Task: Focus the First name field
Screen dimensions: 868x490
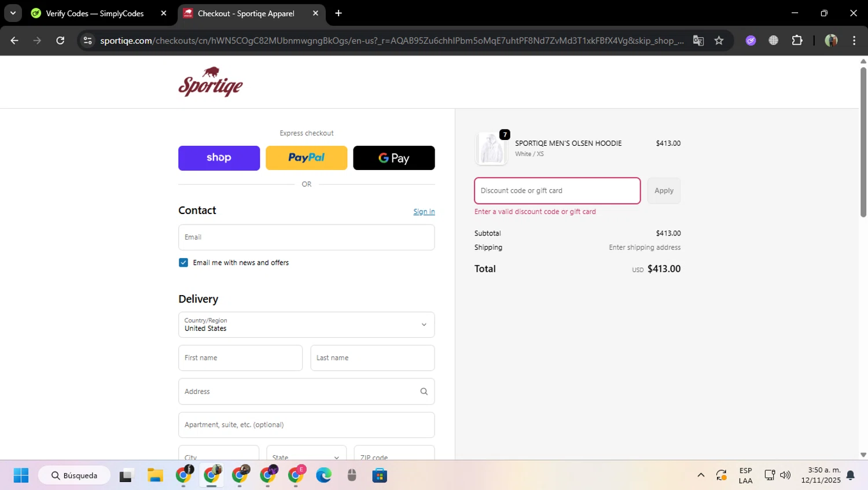Action: point(240,358)
